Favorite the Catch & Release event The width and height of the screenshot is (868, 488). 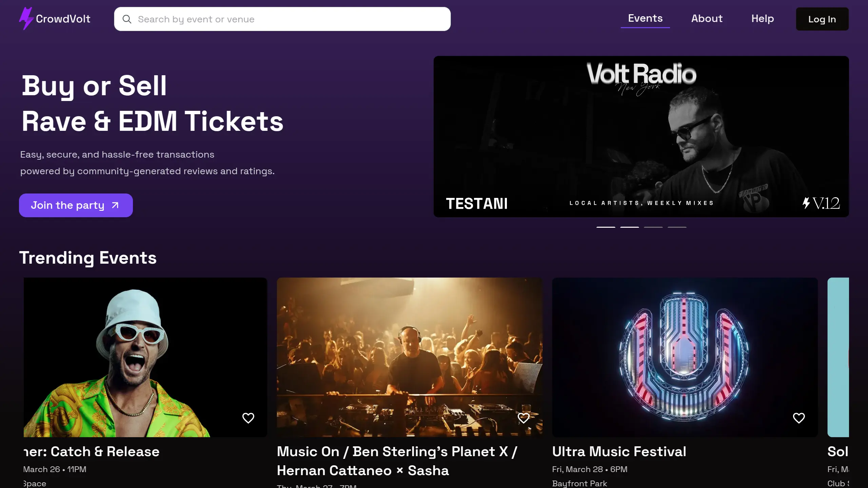(248, 418)
